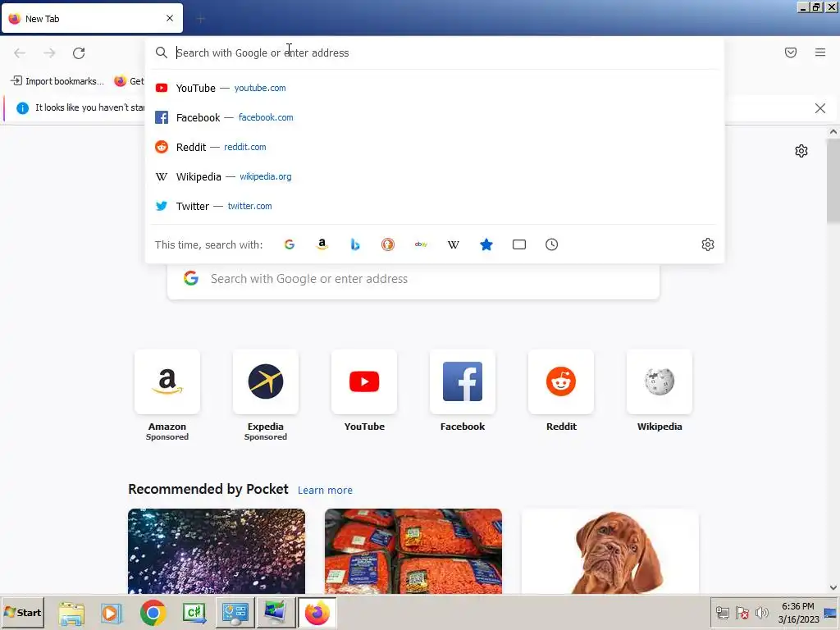Screen dimensions: 840x630
Task: Open a new tab with the plus button
Action: click(201, 19)
